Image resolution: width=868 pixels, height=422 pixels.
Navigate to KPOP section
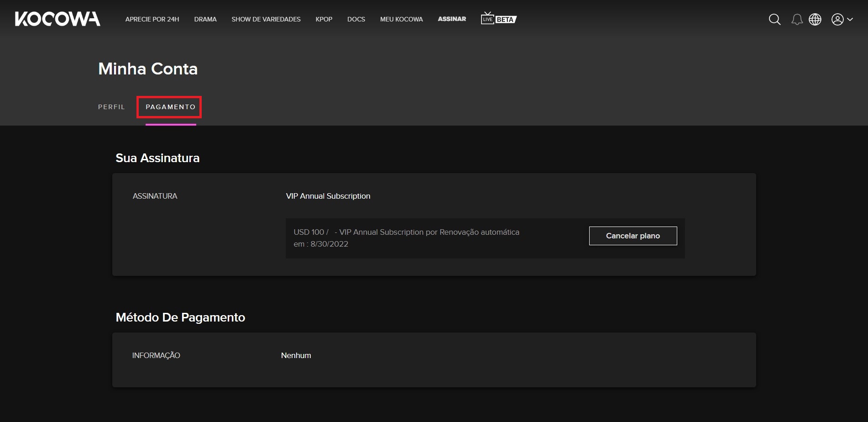click(x=324, y=19)
